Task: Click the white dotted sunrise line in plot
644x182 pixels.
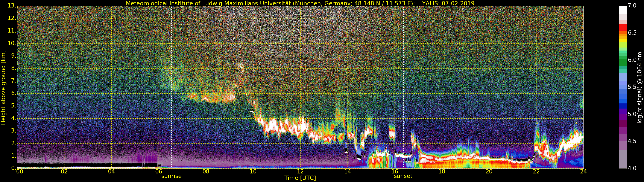Action: 172,87
